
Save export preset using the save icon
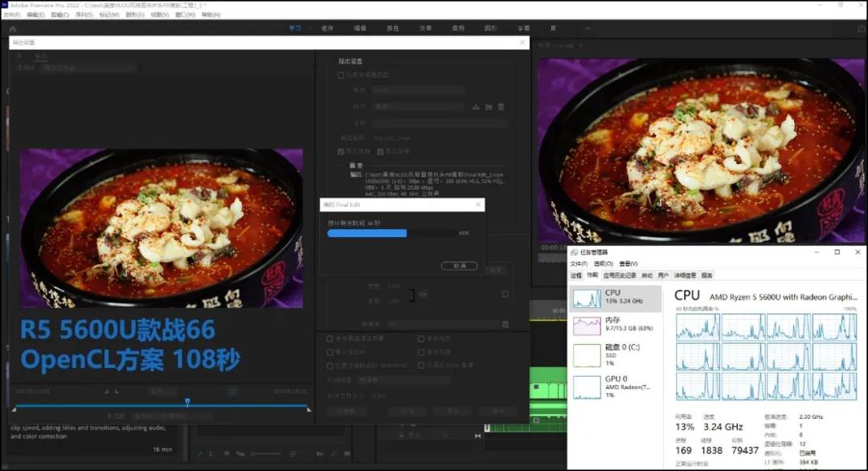coord(474,106)
